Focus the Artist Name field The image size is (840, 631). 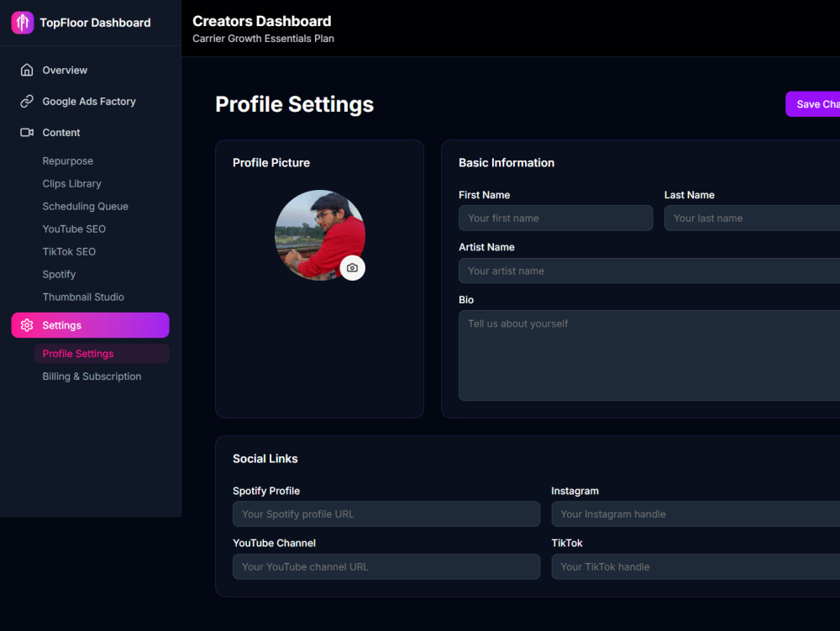pyautogui.click(x=649, y=271)
